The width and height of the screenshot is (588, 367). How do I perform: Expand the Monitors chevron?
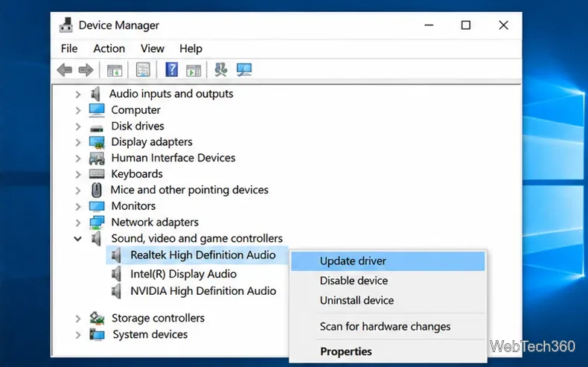[x=77, y=206]
